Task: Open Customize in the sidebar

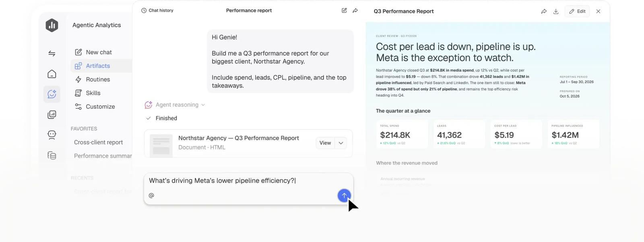Action: 100,107
